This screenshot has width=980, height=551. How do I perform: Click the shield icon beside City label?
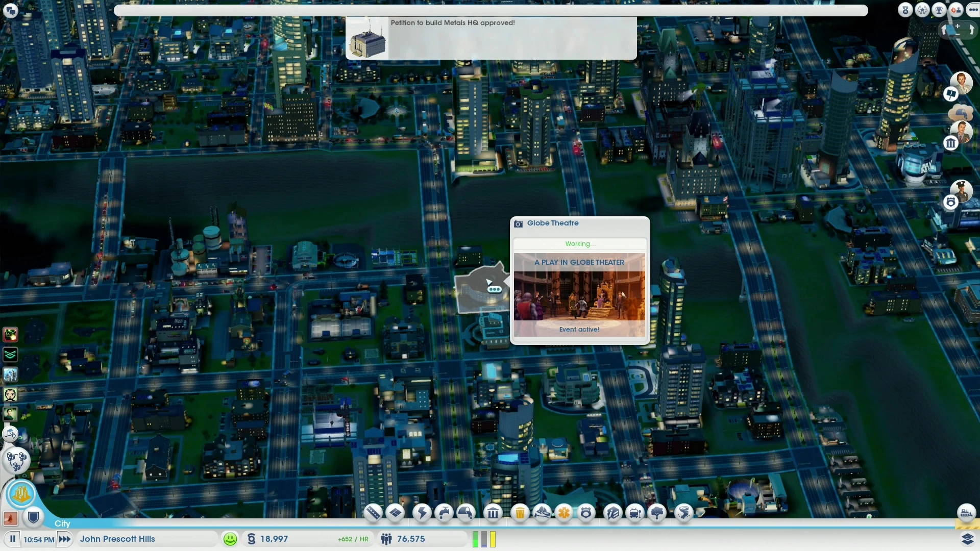pyautogui.click(x=34, y=518)
